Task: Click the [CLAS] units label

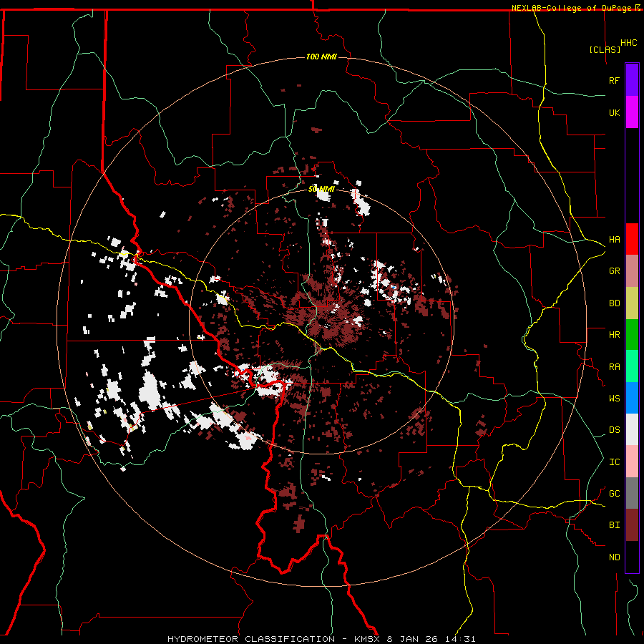Action: (x=605, y=50)
